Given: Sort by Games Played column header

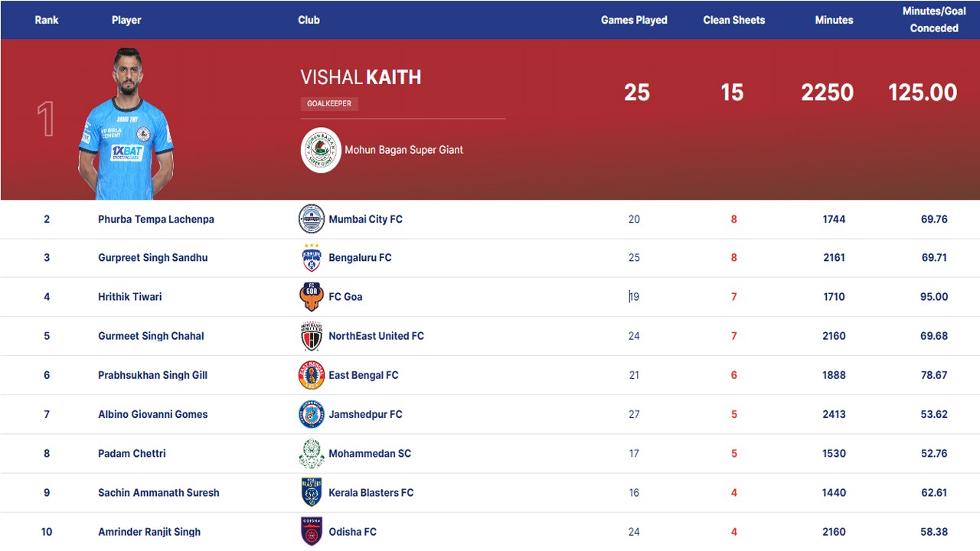Looking at the screenshot, I should (634, 20).
